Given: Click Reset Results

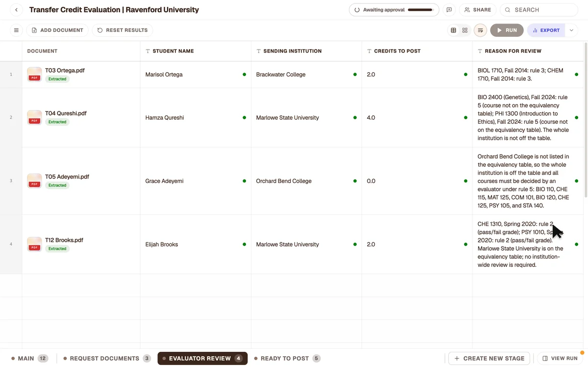Looking at the screenshot, I should pos(122,30).
